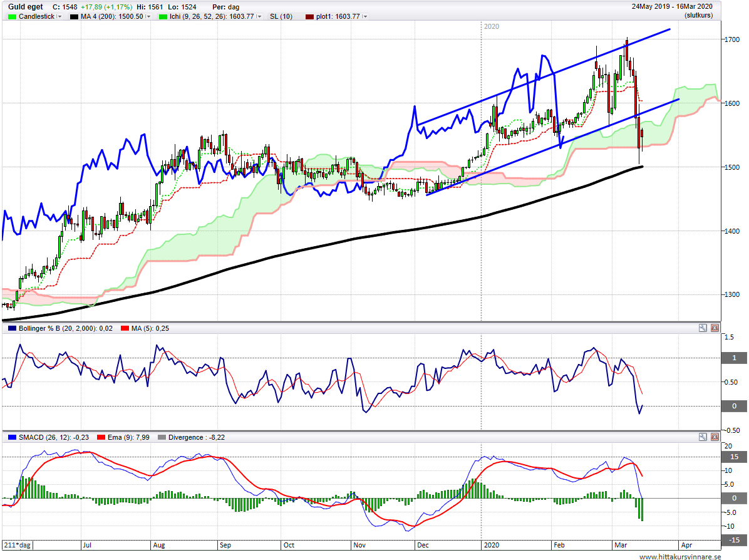The image size is (749, 560).
Task: Open settings wrench for Bollinger %B panel
Action: (x=703, y=328)
